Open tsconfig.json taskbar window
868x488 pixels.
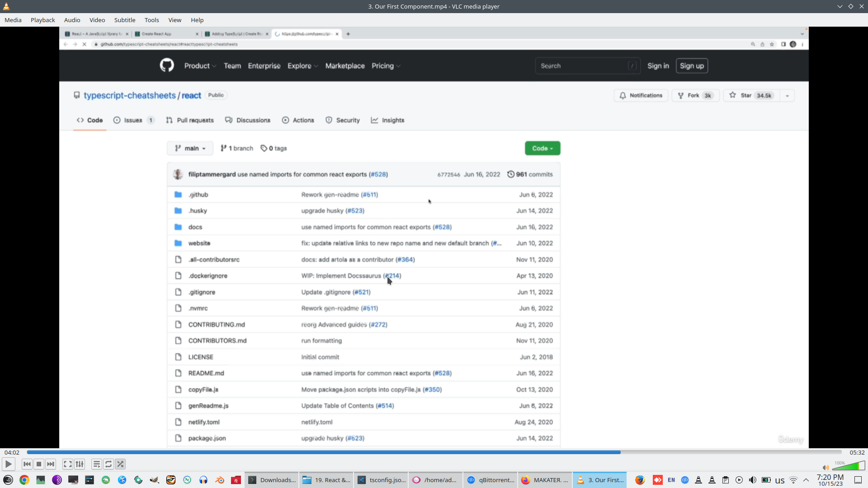(x=382, y=480)
